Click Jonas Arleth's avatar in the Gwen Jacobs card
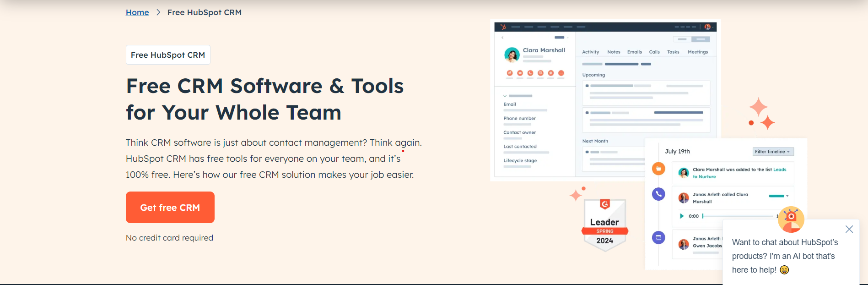This screenshot has height=285, width=868. (684, 244)
